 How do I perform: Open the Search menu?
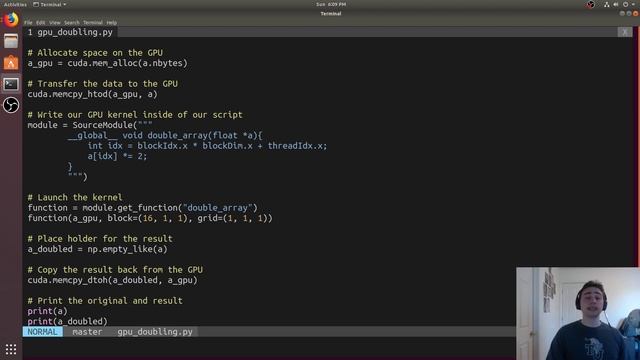click(71, 23)
